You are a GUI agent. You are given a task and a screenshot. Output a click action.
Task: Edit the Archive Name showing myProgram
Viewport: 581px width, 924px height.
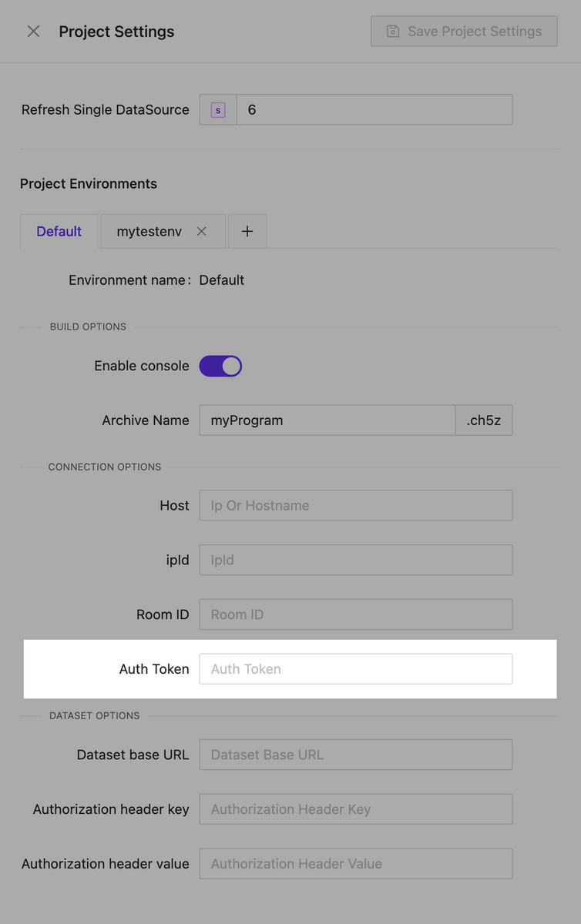click(327, 420)
